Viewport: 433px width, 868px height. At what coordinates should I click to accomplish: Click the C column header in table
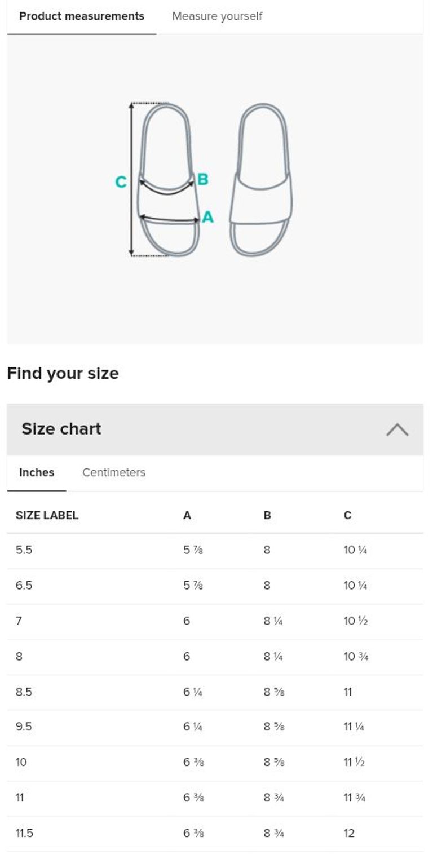coord(347,515)
